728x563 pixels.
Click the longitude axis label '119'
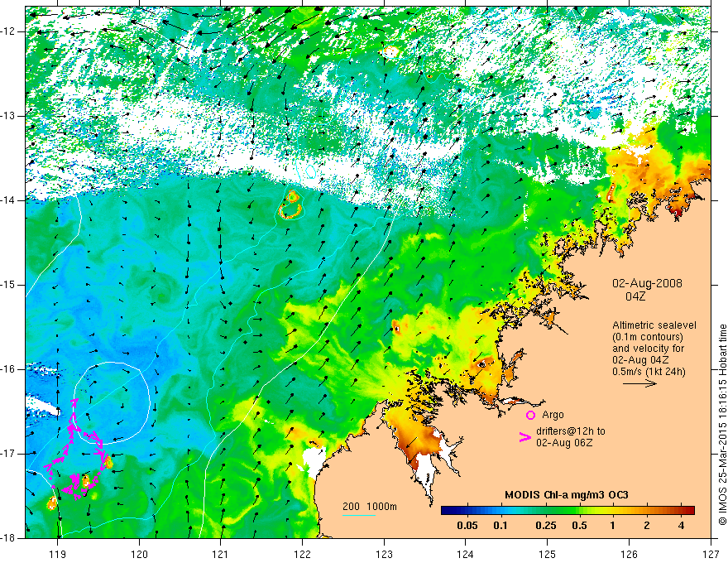pyautogui.click(x=58, y=554)
